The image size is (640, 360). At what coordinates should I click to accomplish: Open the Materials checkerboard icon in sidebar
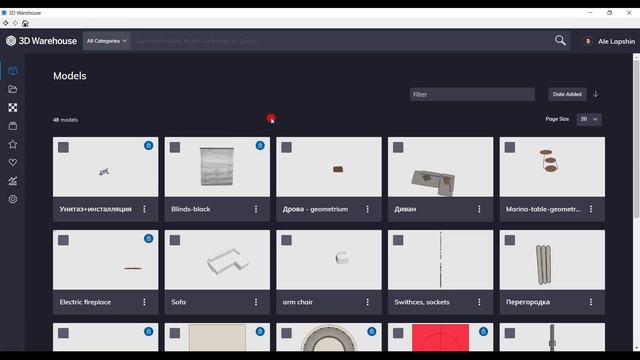[x=13, y=107]
